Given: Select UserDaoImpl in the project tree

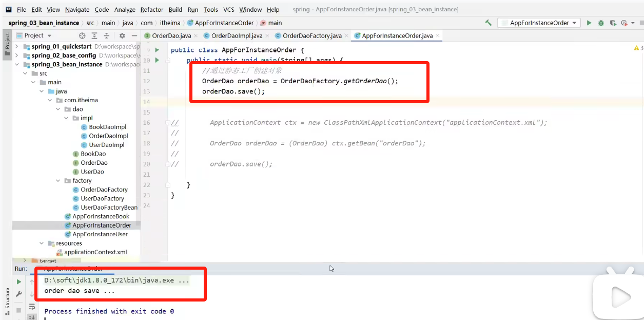Looking at the screenshot, I should 103,145.
